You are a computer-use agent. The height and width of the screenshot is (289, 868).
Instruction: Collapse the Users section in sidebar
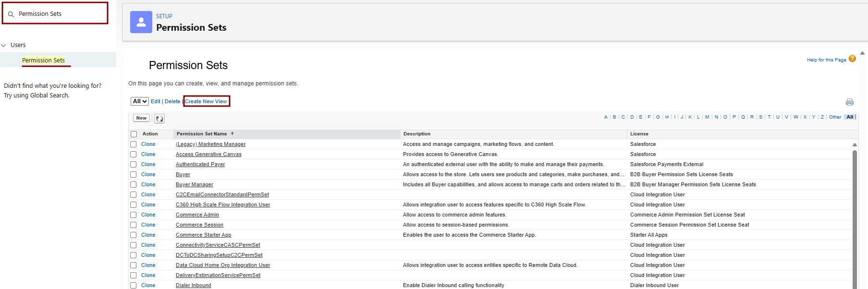(x=4, y=45)
